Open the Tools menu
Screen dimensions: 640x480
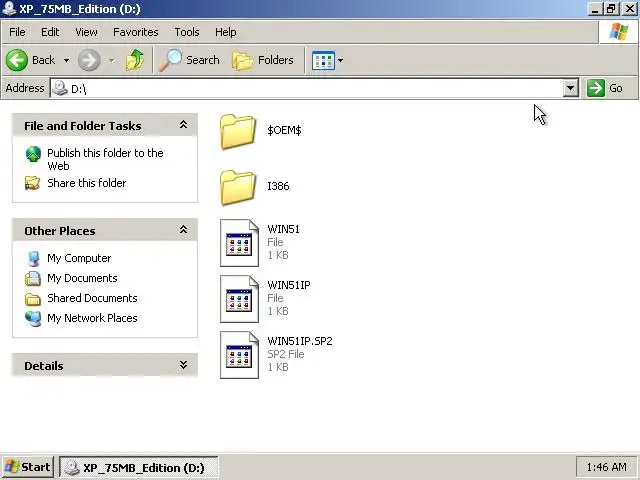coord(187,32)
